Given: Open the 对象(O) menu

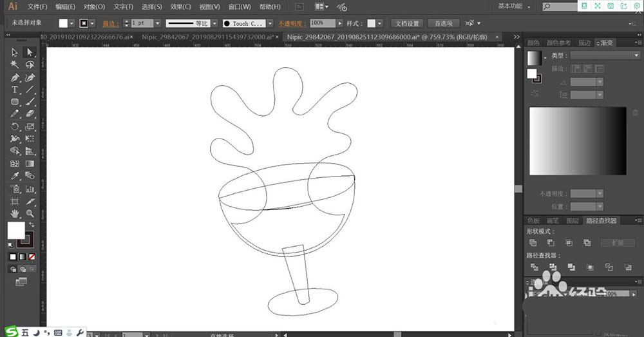Looking at the screenshot, I should (94, 6).
